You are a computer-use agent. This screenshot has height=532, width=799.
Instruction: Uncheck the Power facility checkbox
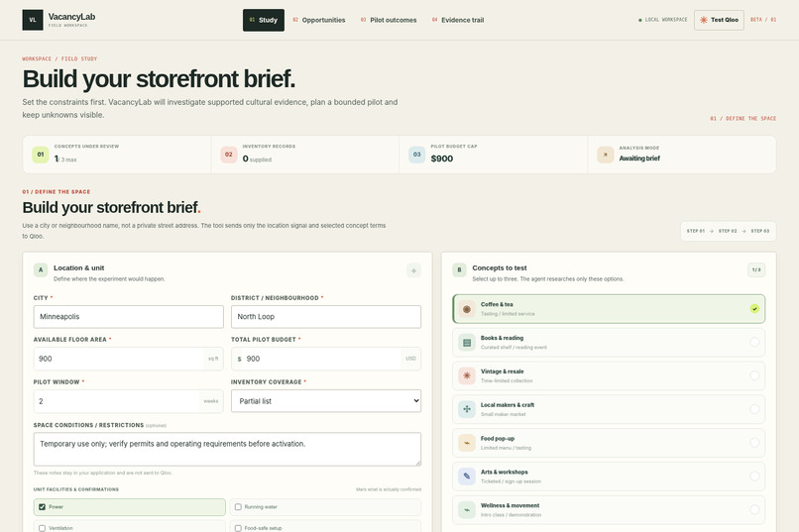click(x=43, y=507)
